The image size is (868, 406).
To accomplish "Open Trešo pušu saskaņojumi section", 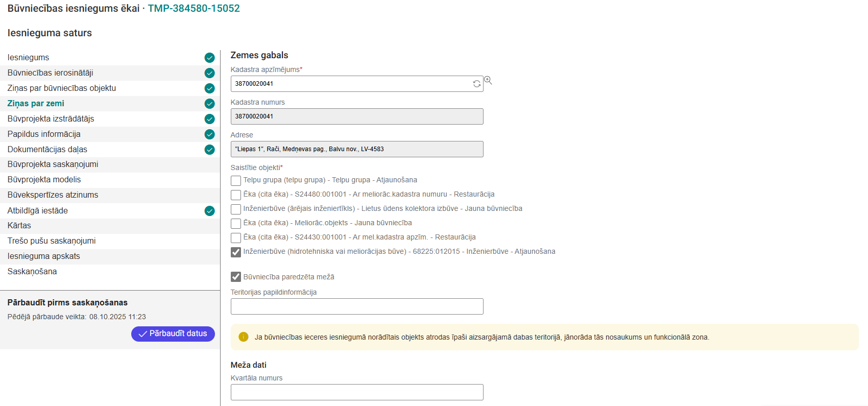I will (52, 241).
